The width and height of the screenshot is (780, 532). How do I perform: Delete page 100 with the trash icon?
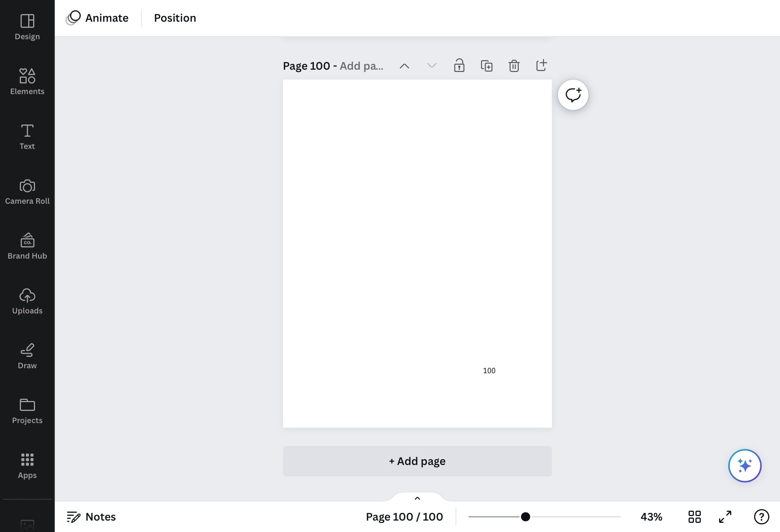click(514, 66)
